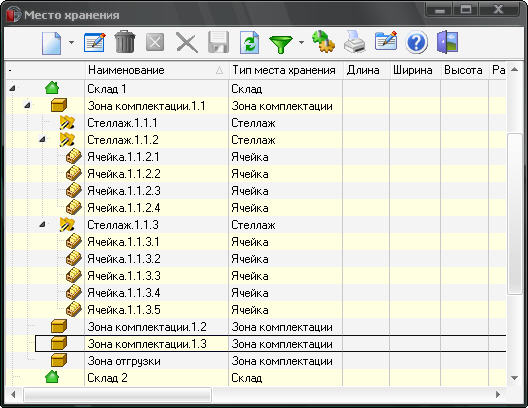Click the rack icon of Стеллаж.1.1.3

coord(67,224)
